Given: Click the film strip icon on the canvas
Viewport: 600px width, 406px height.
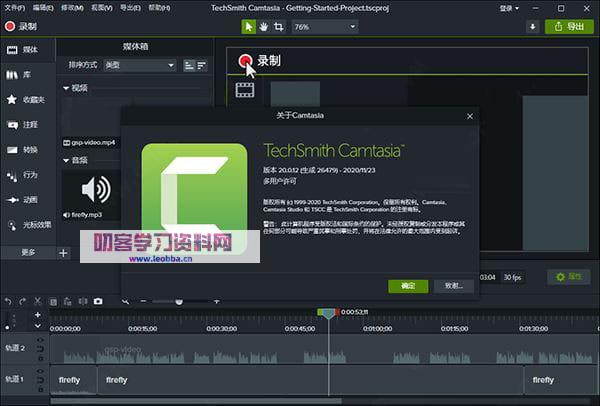Looking at the screenshot, I should click(245, 90).
